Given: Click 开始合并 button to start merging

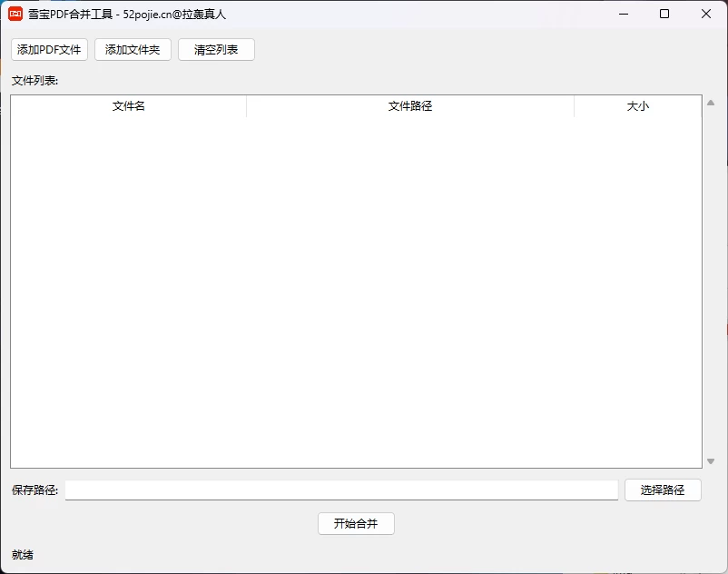Looking at the screenshot, I should pyautogui.click(x=356, y=524).
